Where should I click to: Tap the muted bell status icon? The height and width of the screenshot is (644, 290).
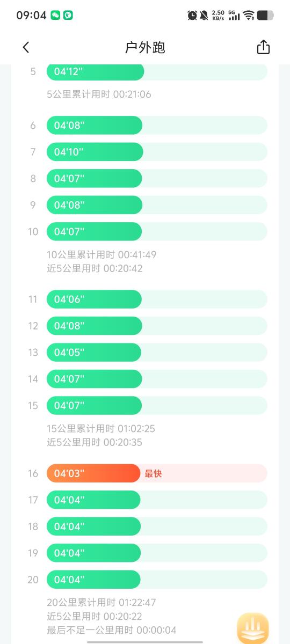click(204, 15)
